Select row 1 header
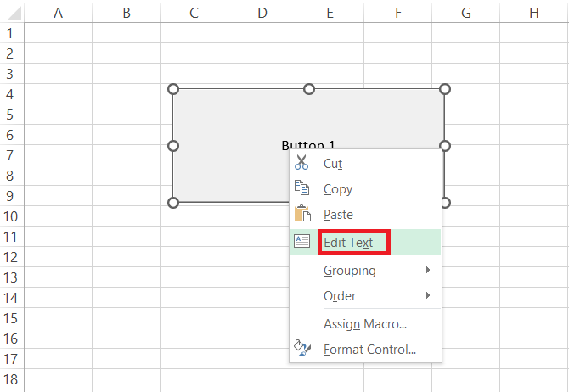Viewport: 569px width, 392px height. (x=11, y=33)
